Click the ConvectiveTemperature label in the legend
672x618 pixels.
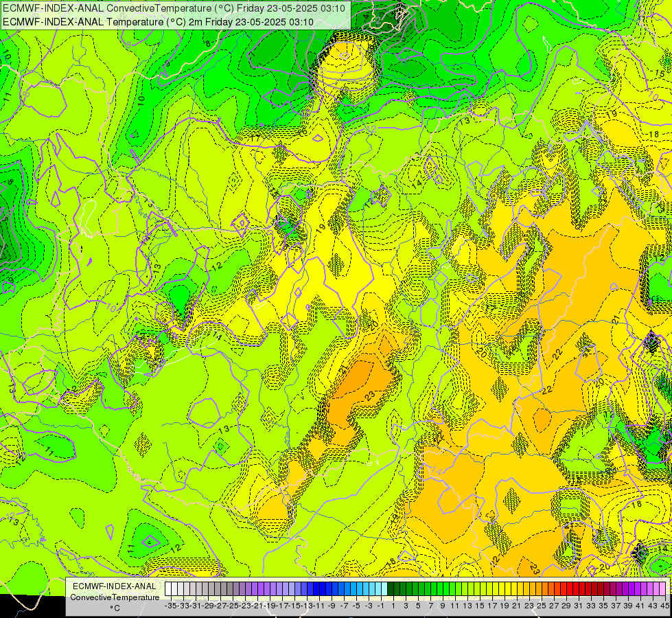(x=115, y=597)
